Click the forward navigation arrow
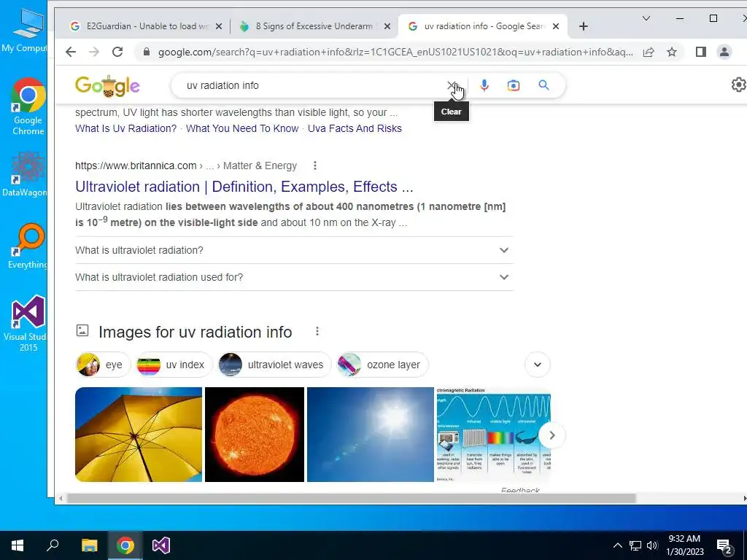The image size is (747, 560). [94, 52]
